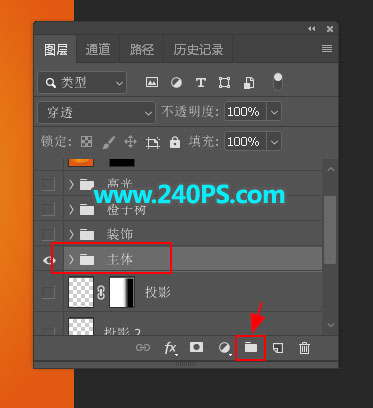The height and width of the screenshot is (408, 373).
Task: Click the create new layer icon
Action: click(x=278, y=348)
